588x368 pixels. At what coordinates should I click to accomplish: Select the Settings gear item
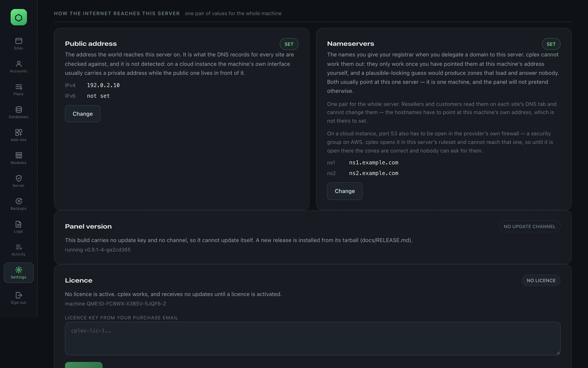[x=18, y=273]
